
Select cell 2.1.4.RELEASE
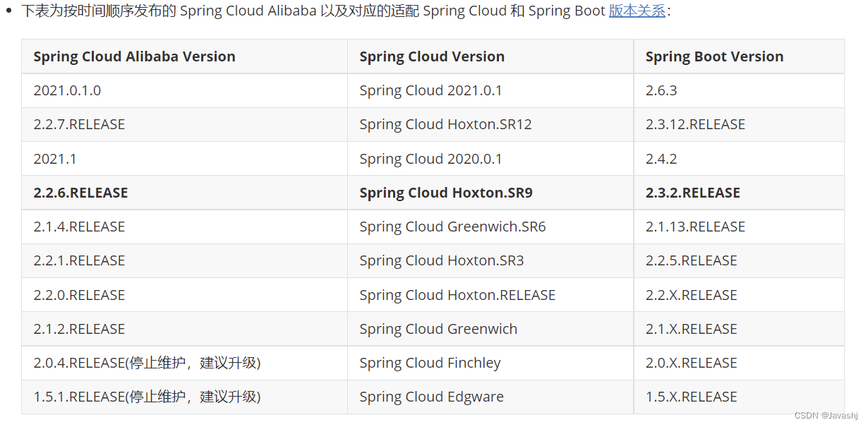(x=184, y=227)
